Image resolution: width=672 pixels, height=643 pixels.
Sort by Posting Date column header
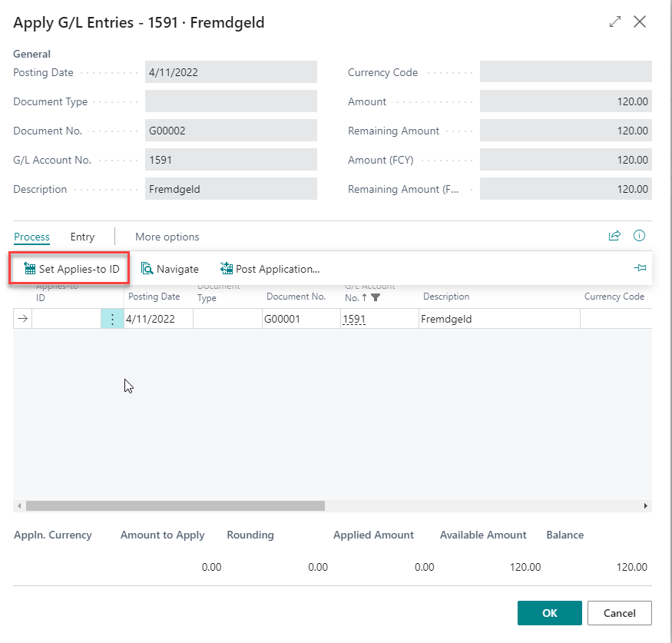154,297
